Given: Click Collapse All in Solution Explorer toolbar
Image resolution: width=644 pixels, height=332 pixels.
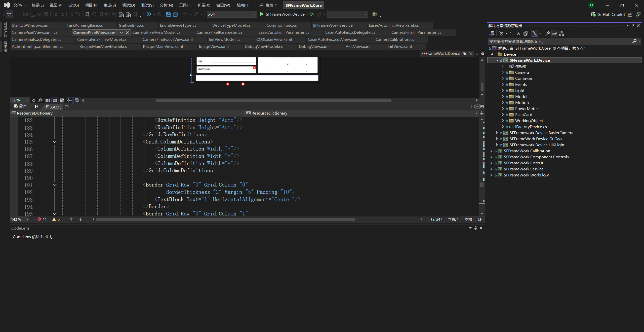Looking at the screenshot, I should pyautogui.click(x=518, y=33).
